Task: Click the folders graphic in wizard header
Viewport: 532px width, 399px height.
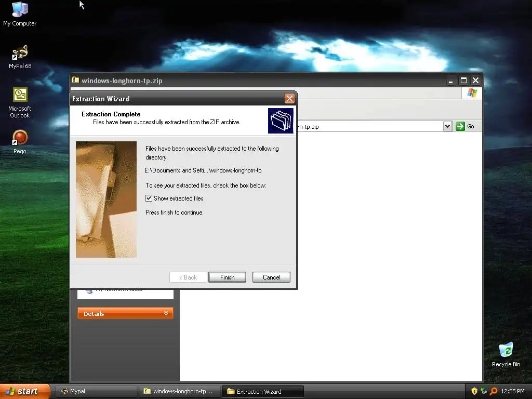Action: point(281,121)
